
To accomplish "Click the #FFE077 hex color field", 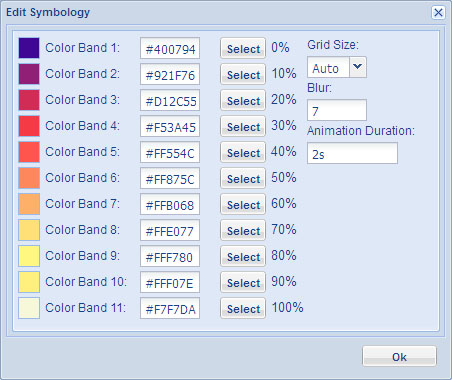I will coord(170,230).
